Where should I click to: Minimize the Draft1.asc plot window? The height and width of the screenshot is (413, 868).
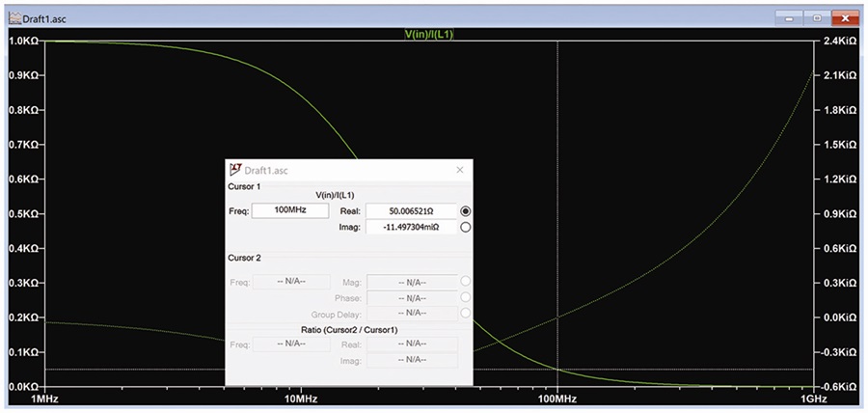pos(788,19)
